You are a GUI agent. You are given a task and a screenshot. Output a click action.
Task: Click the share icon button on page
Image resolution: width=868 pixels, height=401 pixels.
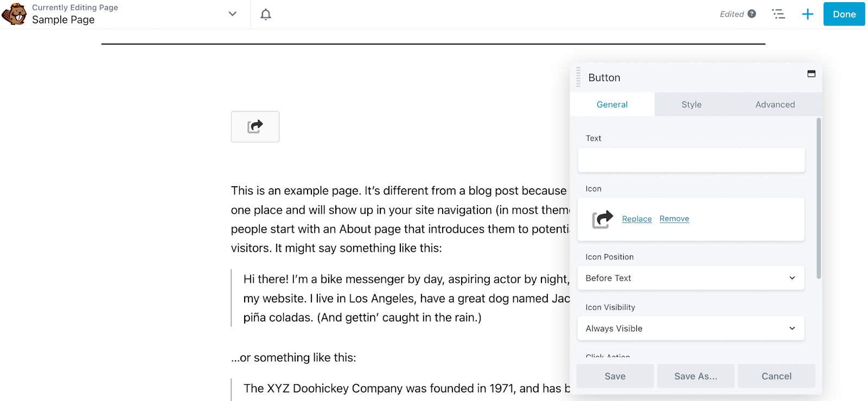(255, 127)
